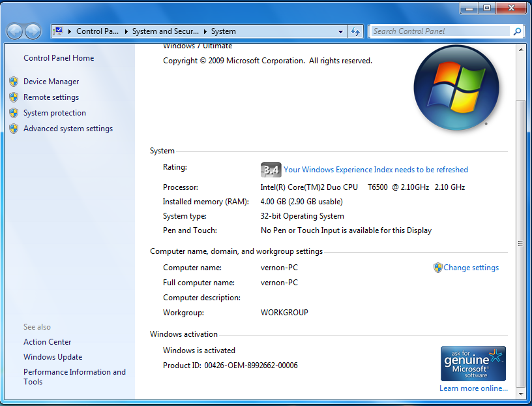Click the scroll down arrow

520,394
